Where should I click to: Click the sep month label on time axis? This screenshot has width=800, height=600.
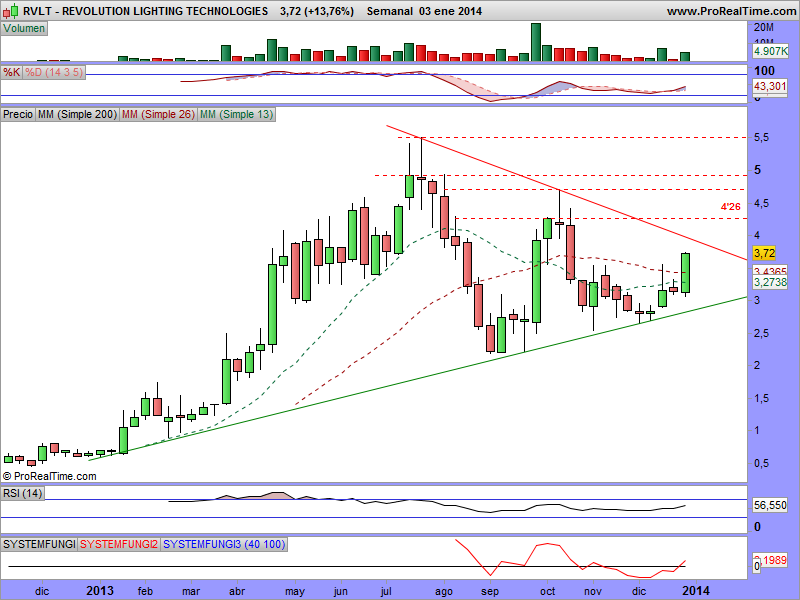click(x=490, y=591)
